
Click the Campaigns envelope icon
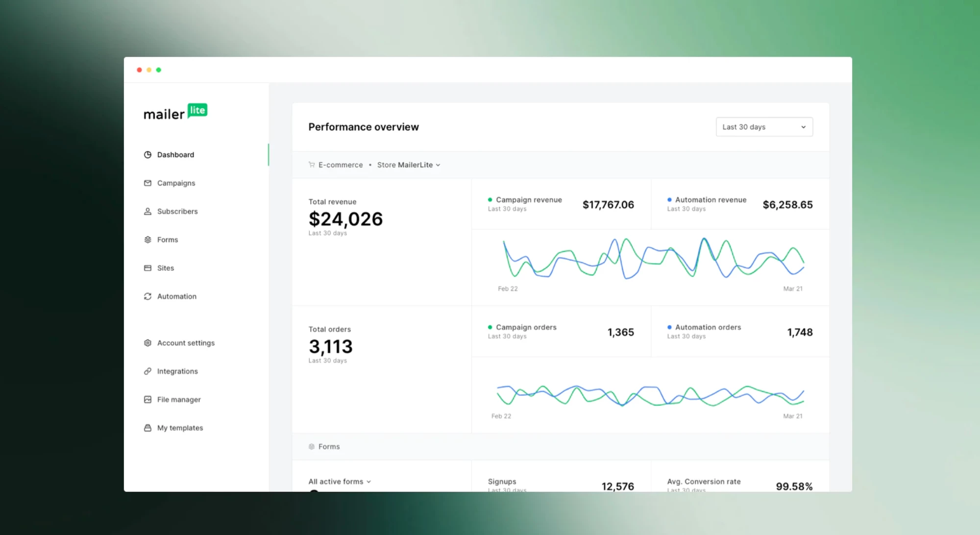point(147,183)
